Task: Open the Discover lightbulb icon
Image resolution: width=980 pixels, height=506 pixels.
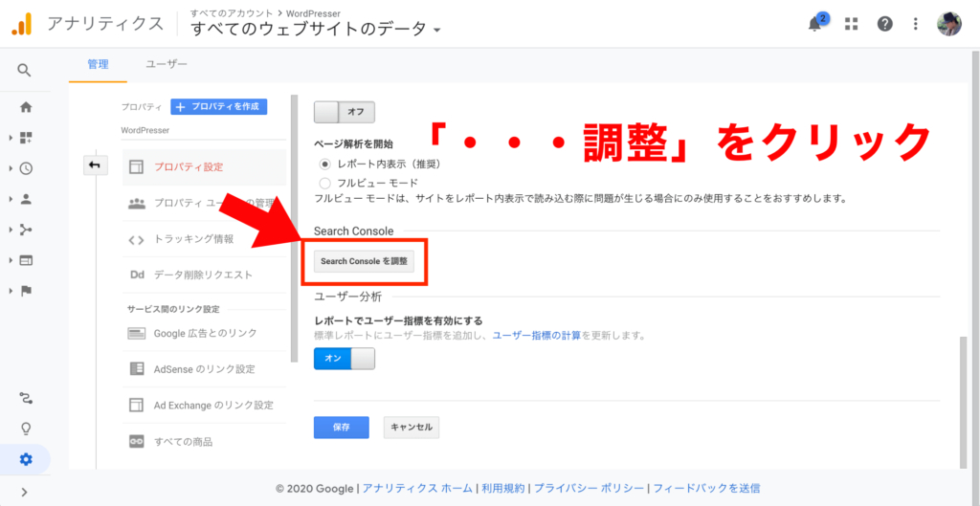Action: tap(26, 428)
